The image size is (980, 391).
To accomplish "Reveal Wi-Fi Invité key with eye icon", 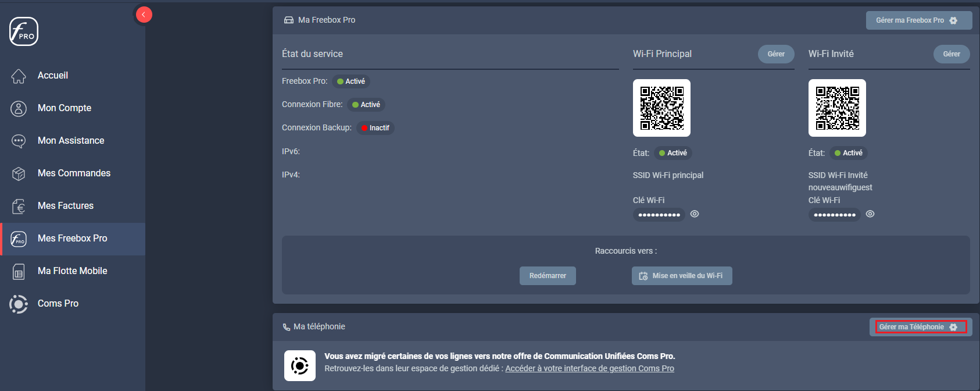I will 870,214.
